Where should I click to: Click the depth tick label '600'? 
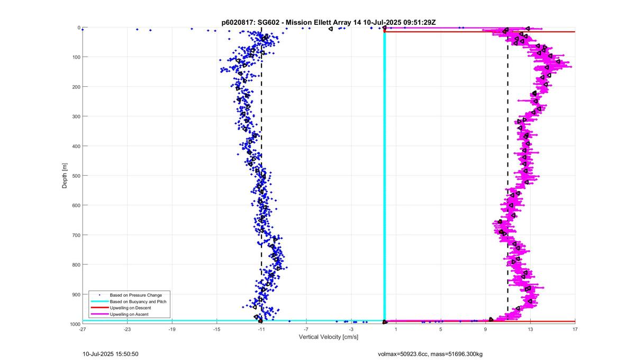coord(76,205)
